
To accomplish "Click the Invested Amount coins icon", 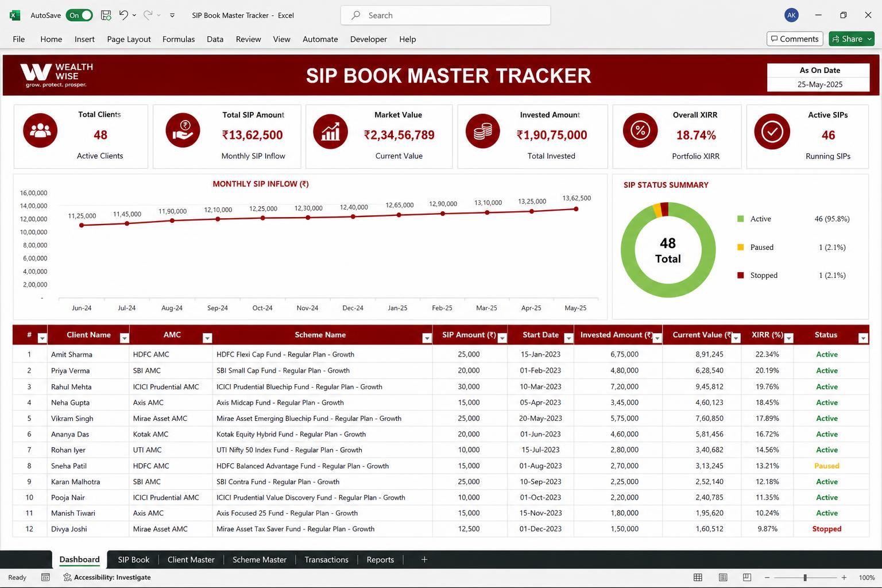I will click(x=483, y=131).
